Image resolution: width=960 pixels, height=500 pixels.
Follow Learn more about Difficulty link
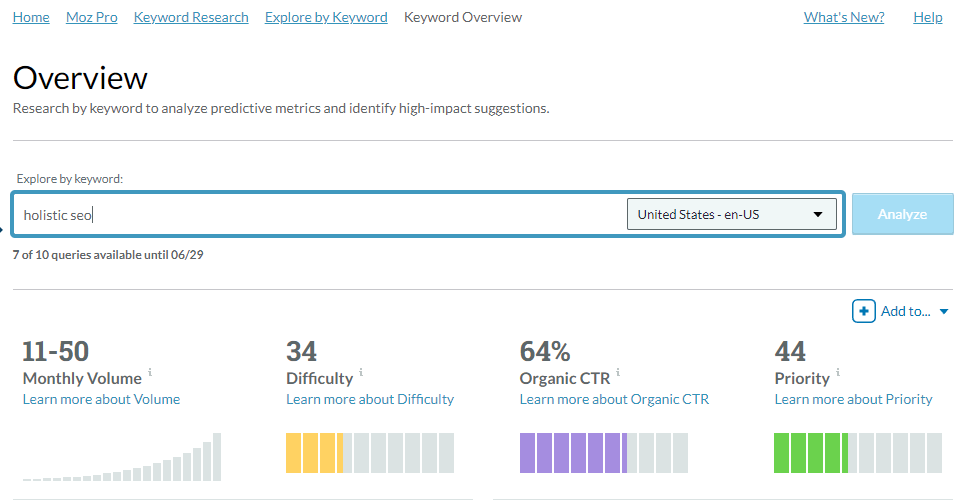click(x=370, y=399)
